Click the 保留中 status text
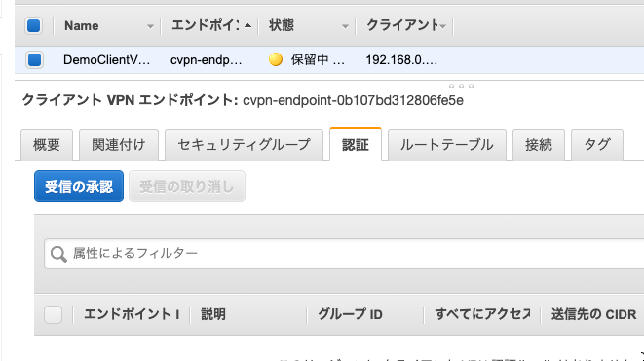 [x=318, y=60]
